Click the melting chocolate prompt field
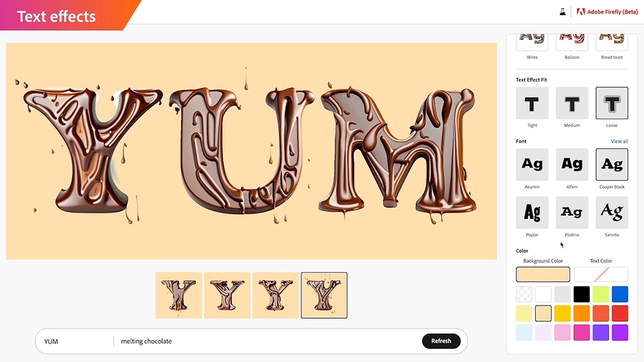 tap(267, 341)
